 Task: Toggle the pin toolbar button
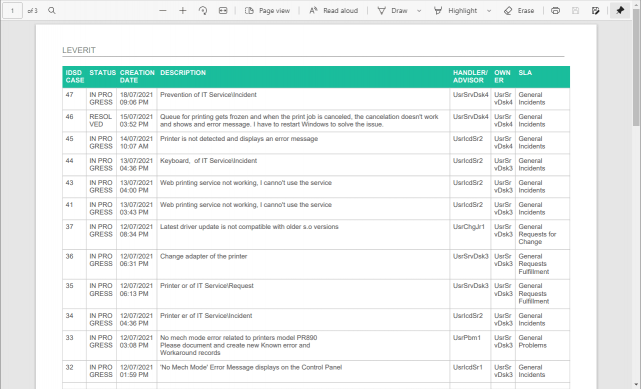tap(620, 11)
